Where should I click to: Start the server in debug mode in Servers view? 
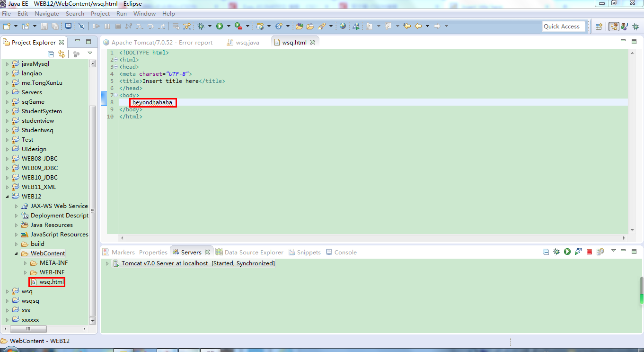click(x=556, y=252)
